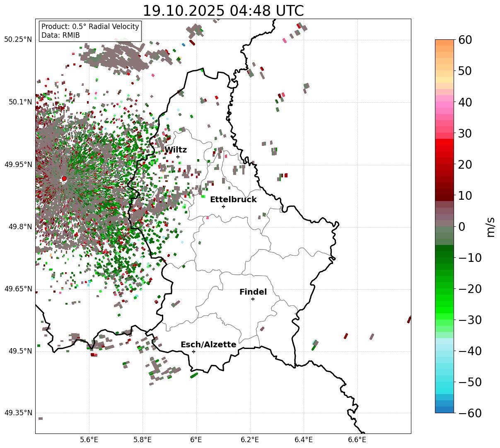Click the colorbar 60 tick label

[x=465, y=40]
